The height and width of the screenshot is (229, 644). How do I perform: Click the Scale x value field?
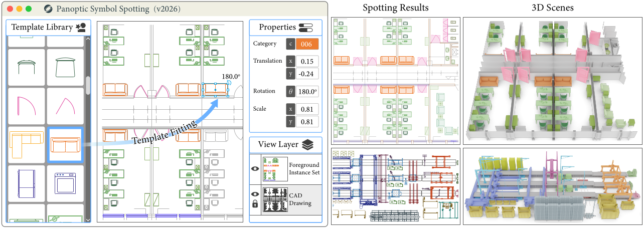coord(307,109)
